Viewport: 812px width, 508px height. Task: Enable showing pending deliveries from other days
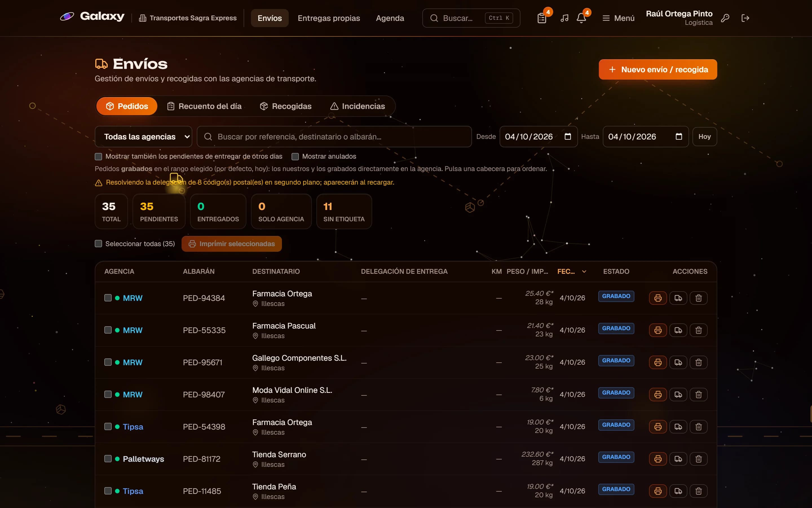coord(98,157)
